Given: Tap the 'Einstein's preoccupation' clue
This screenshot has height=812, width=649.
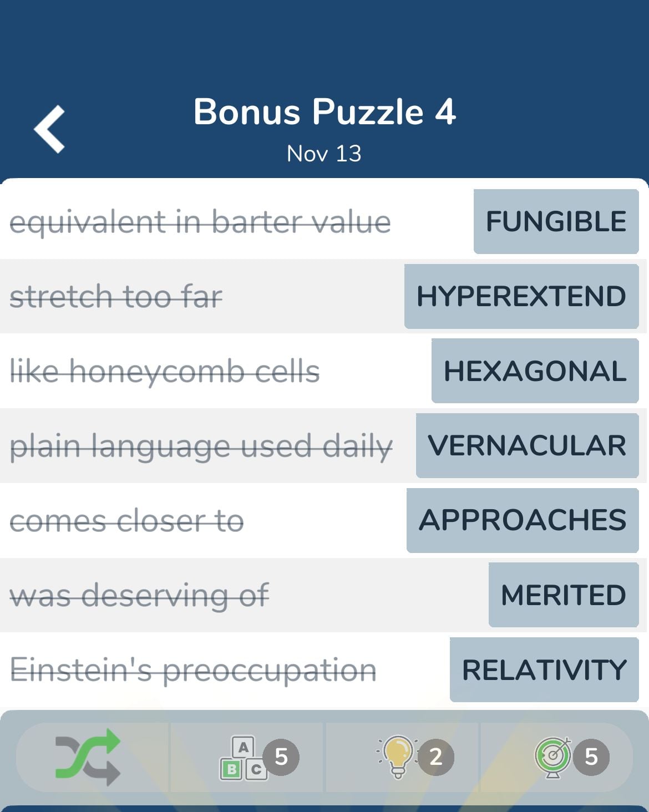Looking at the screenshot, I should pyautogui.click(x=193, y=670).
